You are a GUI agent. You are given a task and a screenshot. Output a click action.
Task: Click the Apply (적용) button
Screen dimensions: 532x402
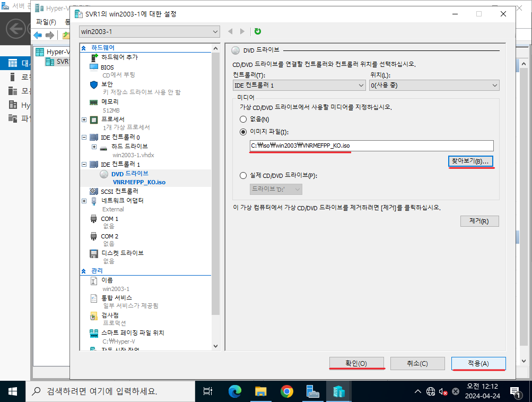point(478,363)
